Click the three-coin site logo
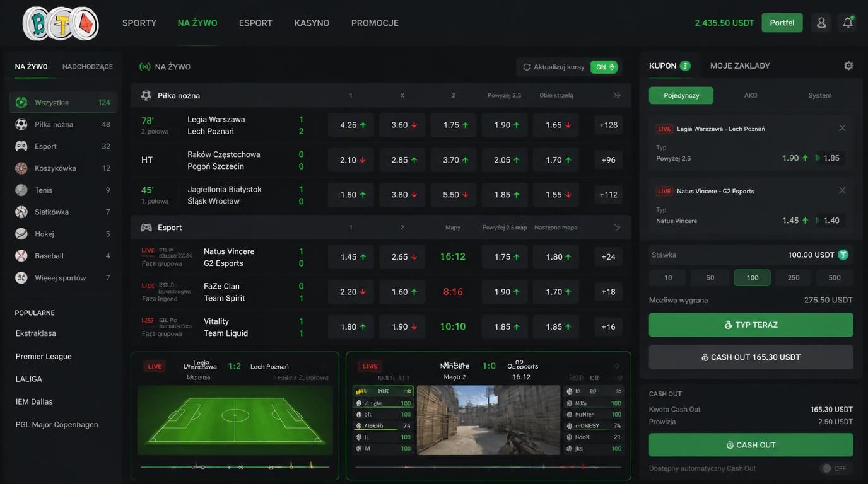Screen dimensions: 868x484 pos(61,23)
